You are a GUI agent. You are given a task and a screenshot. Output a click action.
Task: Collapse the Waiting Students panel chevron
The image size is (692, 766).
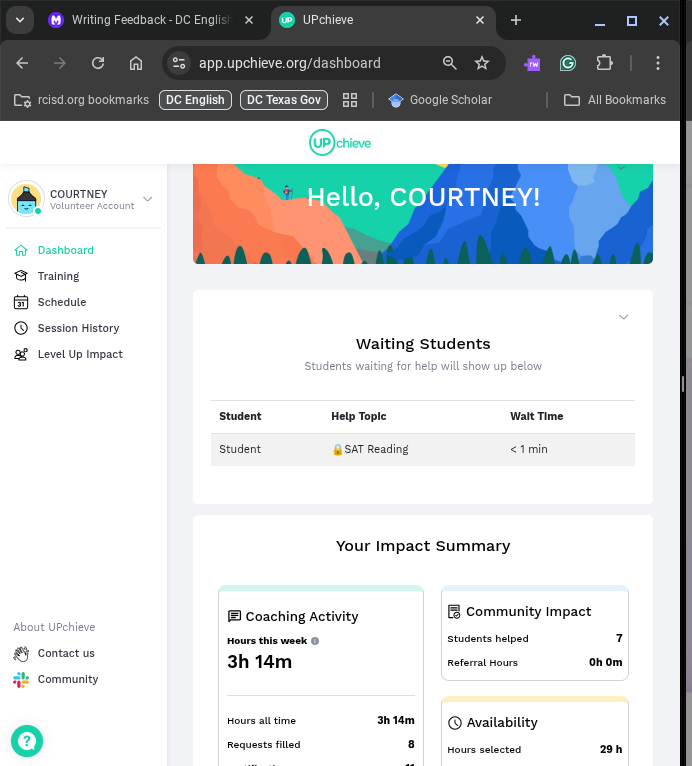pyautogui.click(x=623, y=317)
